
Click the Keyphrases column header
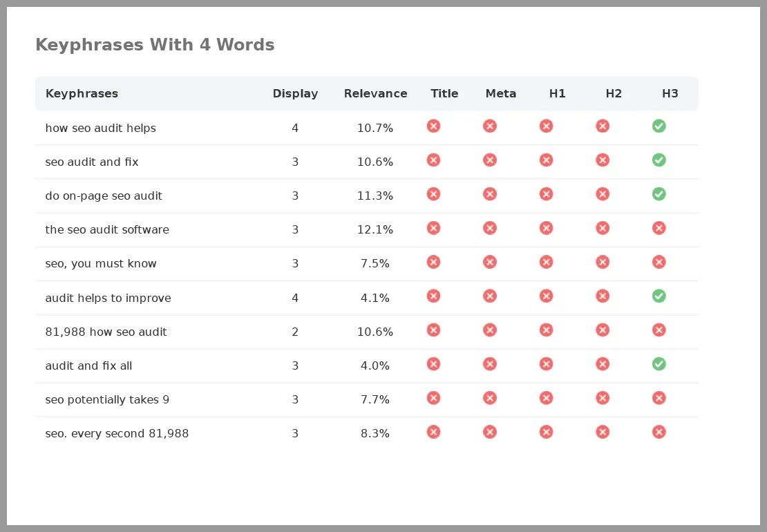(82, 93)
